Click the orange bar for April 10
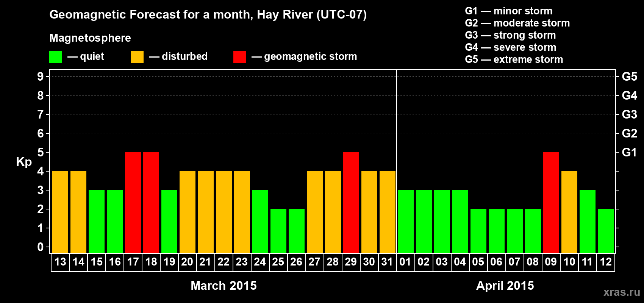The width and height of the screenshot is (644, 303). [x=569, y=212]
